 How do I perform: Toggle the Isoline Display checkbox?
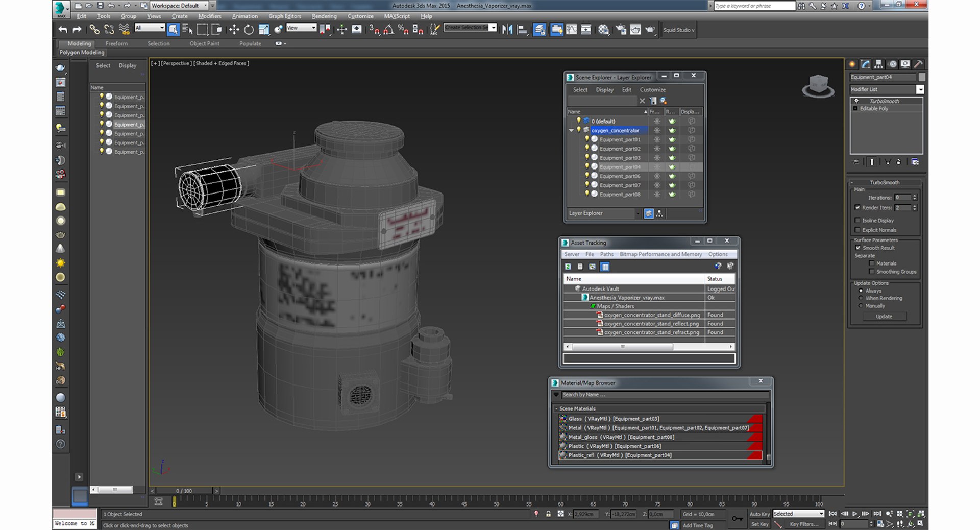pyautogui.click(x=857, y=221)
